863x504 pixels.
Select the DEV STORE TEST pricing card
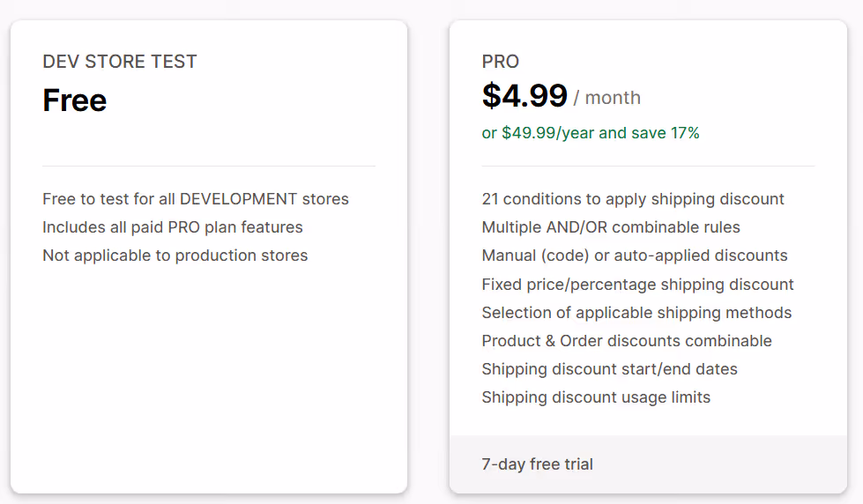click(209, 257)
